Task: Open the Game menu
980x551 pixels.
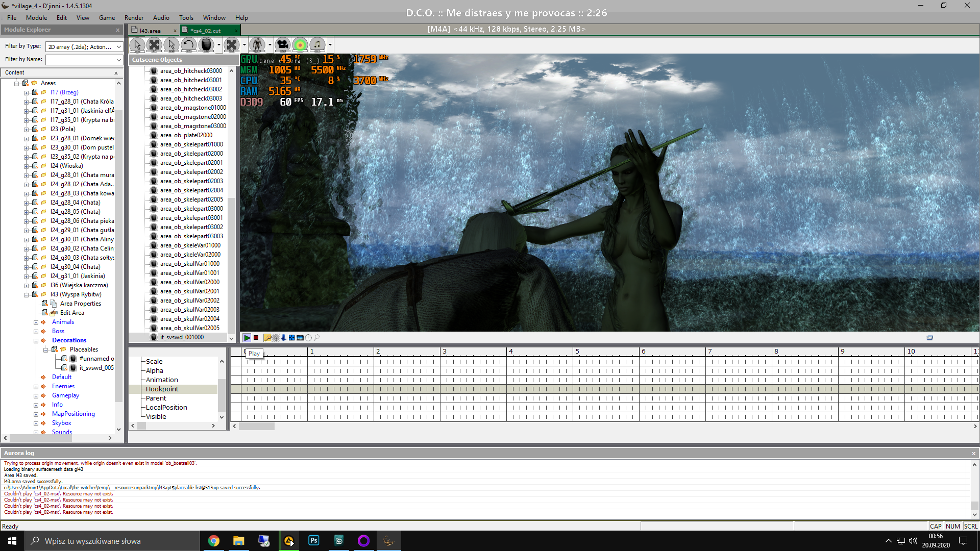Action: (x=107, y=17)
